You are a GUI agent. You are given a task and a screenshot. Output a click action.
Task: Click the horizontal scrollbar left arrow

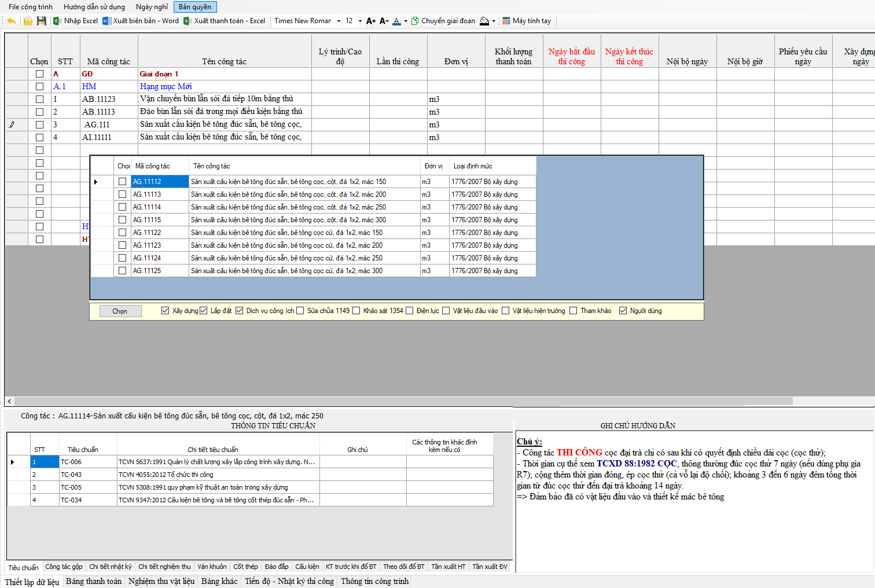(x=9, y=401)
